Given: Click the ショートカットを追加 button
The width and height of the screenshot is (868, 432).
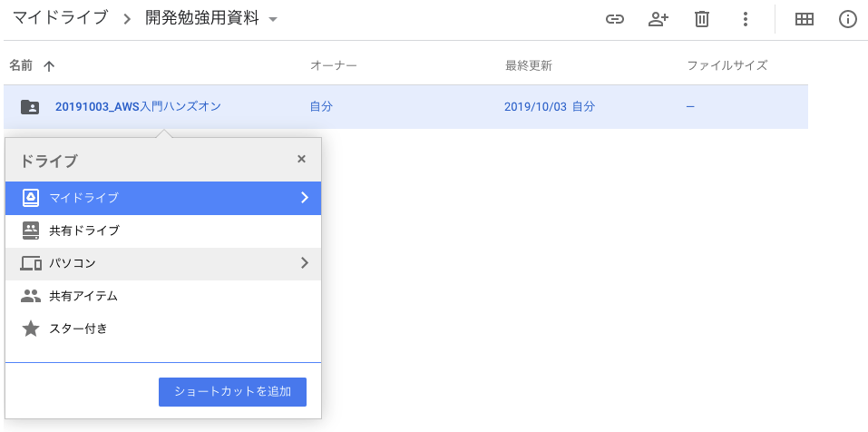Looking at the screenshot, I should pyautogui.click(x=232, y=392).
